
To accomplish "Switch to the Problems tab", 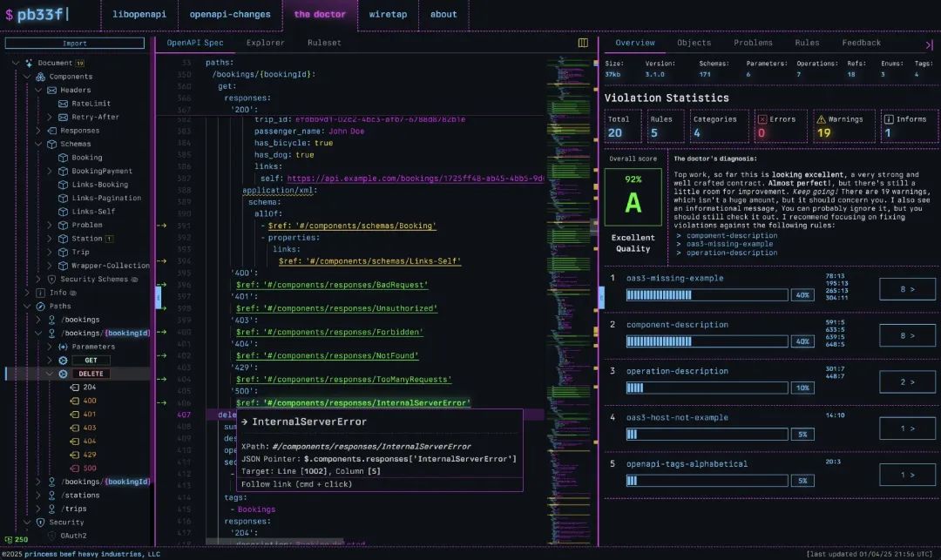I will coord(752,43).
